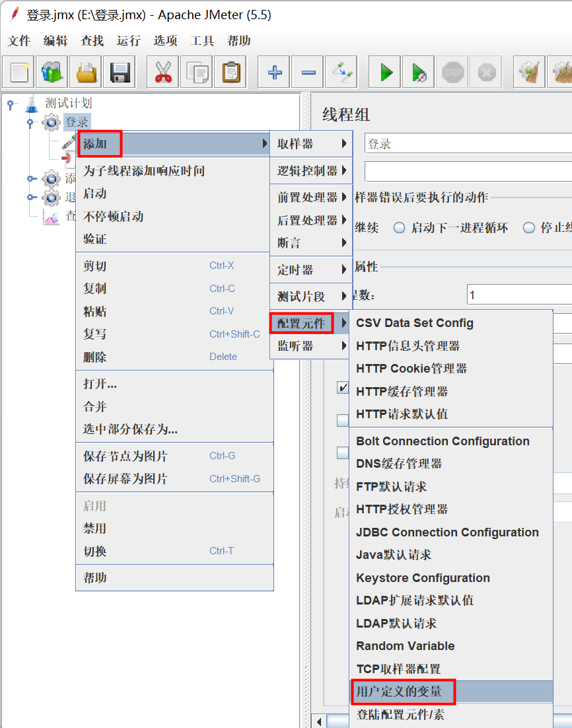Viewport: 572px width, 728px height.
Task: Choose JDBC Connection Configuration
Action: (451, 532)
